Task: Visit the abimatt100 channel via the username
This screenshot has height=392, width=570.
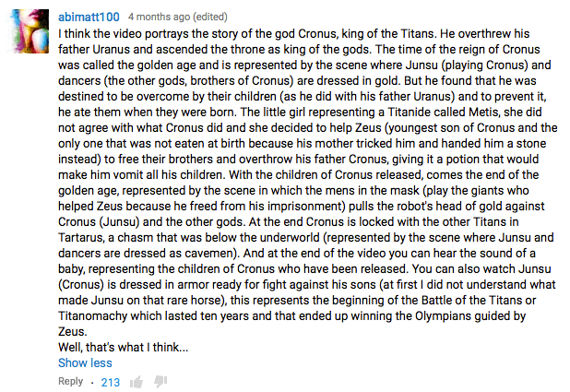Action: click(88, 17)
